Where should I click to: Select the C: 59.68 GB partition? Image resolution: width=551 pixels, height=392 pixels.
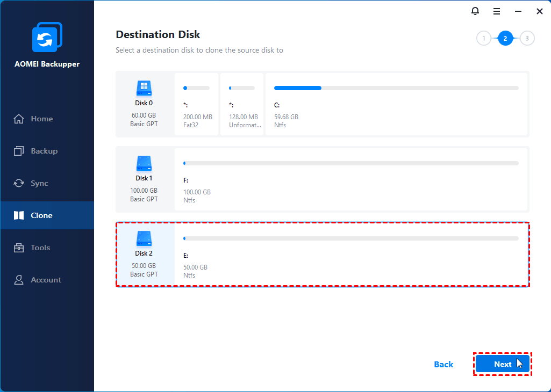396,104
